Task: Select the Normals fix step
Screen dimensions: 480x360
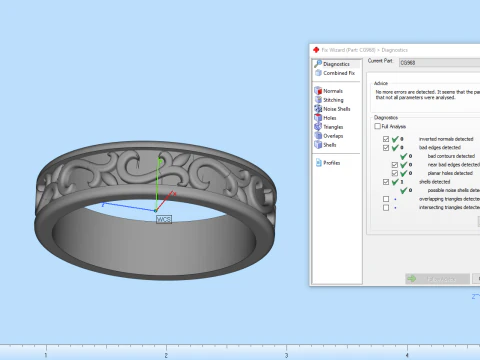Action: click(x=328, y=91)
